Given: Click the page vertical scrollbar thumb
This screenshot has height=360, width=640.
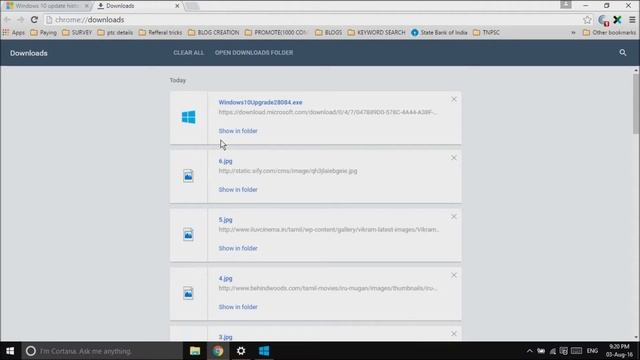Looking at the screenshot, I should pyautogui.click(x=636, y=104).
